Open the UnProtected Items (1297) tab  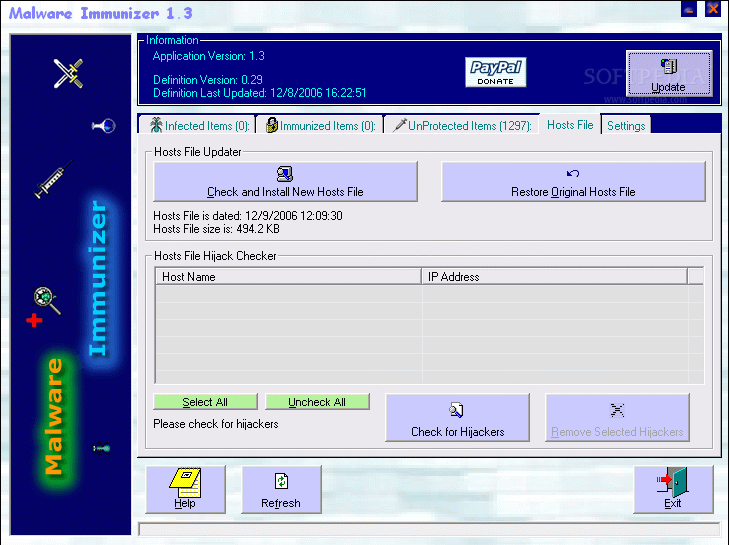pyautogui.click(x=462, y=126)
